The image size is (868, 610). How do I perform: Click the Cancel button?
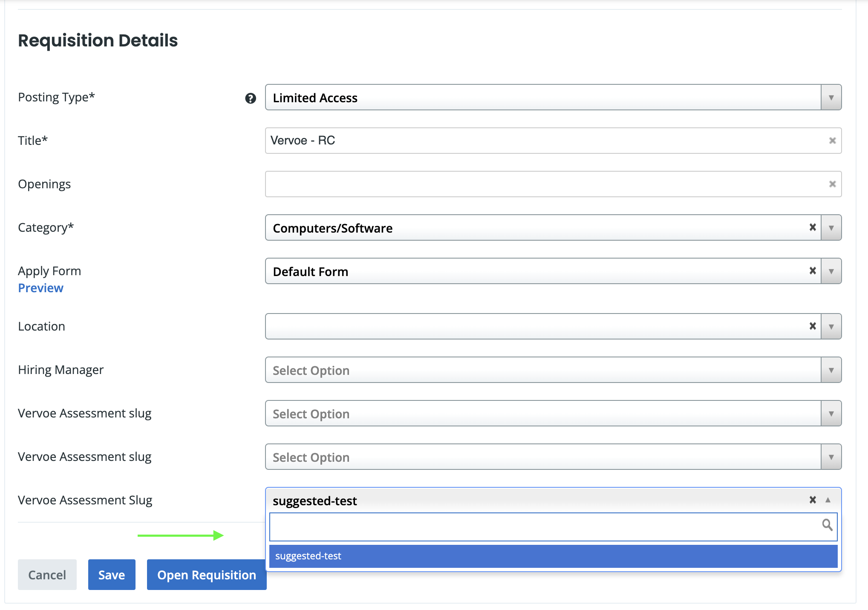47,575
